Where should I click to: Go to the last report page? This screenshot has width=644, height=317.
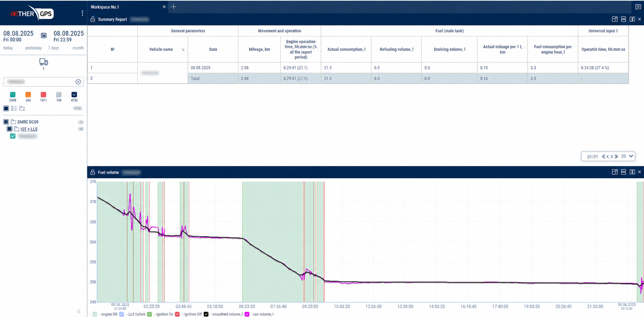click(x=616, y=156)
